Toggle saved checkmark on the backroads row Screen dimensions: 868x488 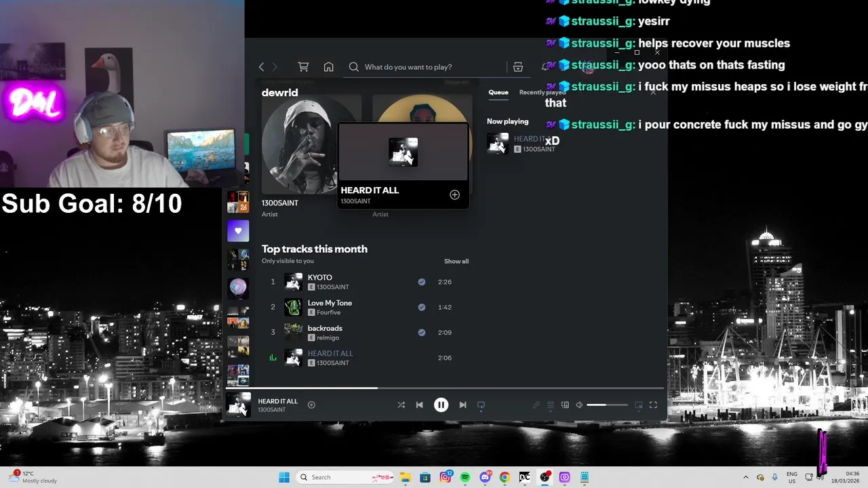(x=422, y=332)
